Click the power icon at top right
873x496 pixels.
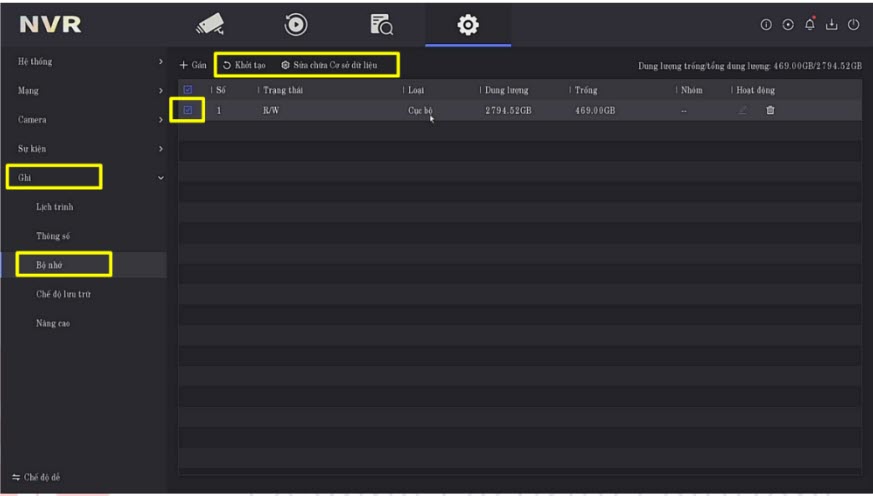point(854,26)
